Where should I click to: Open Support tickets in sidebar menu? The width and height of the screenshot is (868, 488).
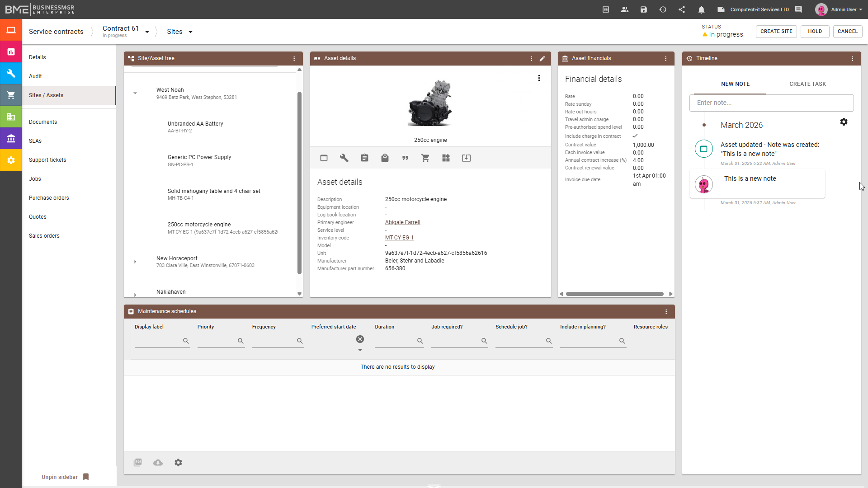[x=47, y=160]
